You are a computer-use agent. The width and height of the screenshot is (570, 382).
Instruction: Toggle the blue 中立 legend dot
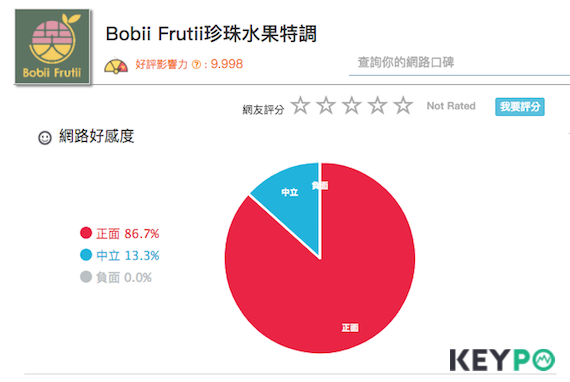[x=86, y=255]
